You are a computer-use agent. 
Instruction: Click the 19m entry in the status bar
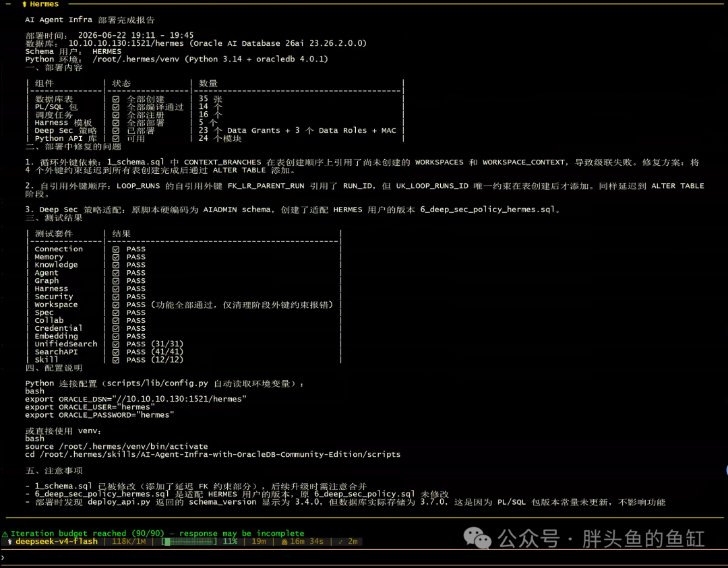[x=259, y=542]
